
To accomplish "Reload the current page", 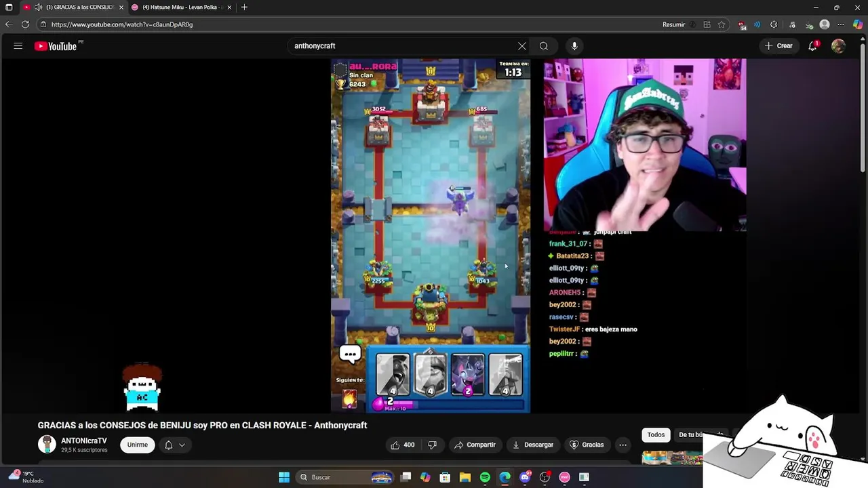I will pos(25,24).
